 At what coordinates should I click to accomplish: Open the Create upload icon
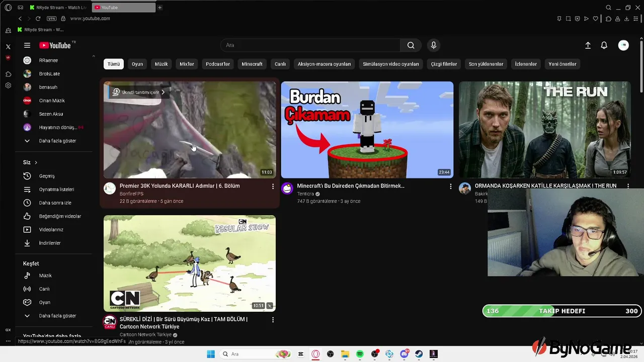588,45
